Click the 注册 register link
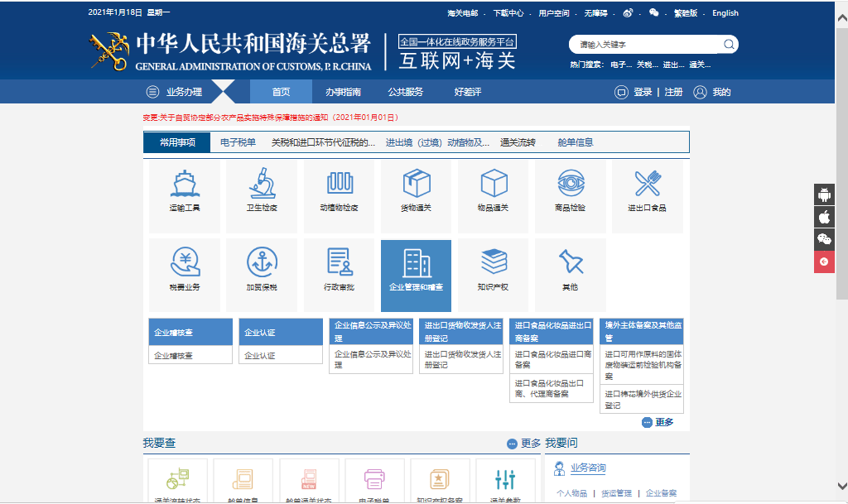The height and width of the screenshot is (504, 848). coord(674,92)
